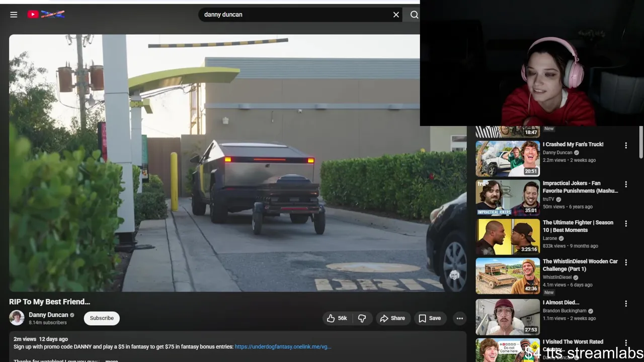644x362 pixels.
Task: Open the 18:47 video thumbnail at top
Action: click(x=508, y=132)
